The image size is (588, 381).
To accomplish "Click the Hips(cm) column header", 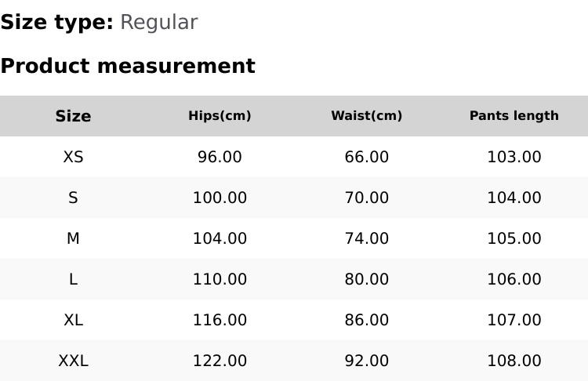I will (220, 116).
